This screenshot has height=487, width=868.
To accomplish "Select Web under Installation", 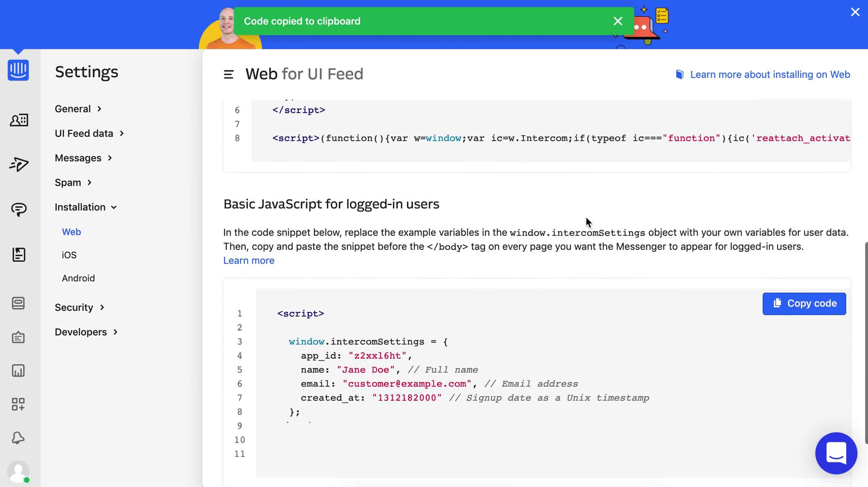I will pos(71,232).
